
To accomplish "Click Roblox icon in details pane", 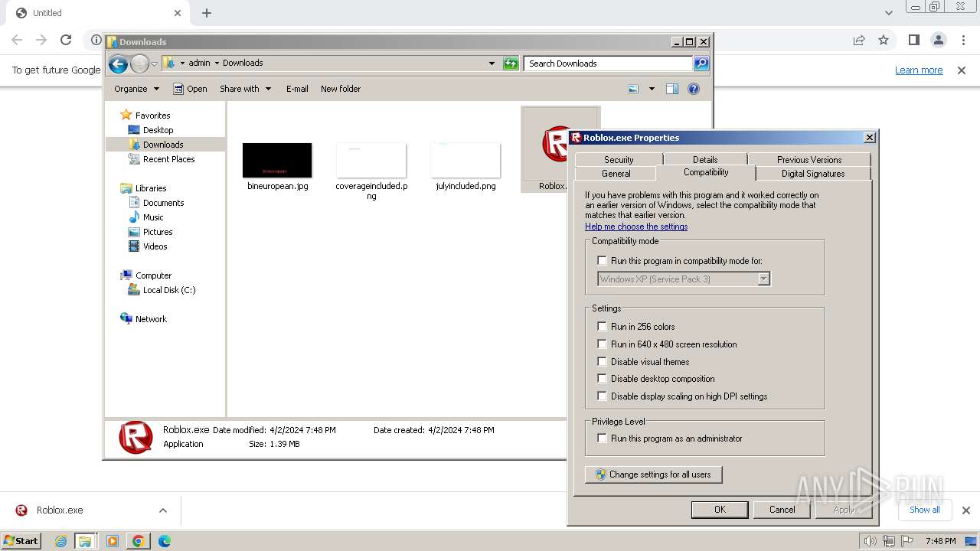I will (x=136, y=438).
